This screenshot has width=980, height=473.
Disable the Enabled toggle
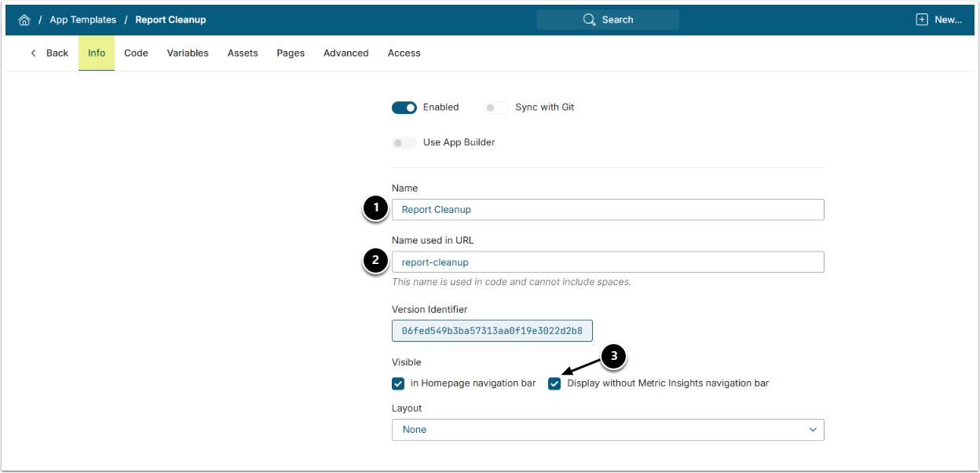coord(404,108)
